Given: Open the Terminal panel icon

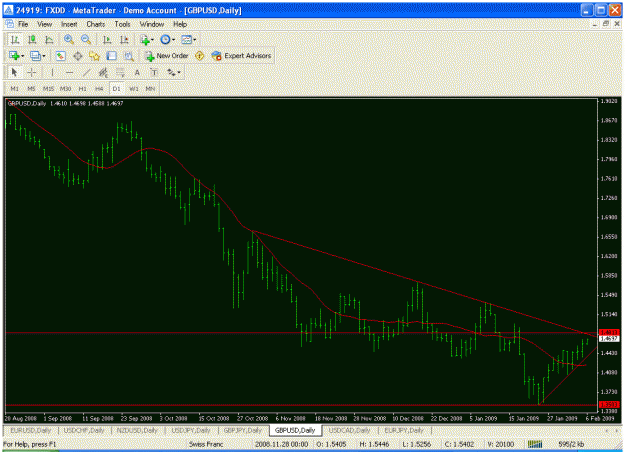Looking at the screenshot, I should pyautogui.click(x=112, y=56).
